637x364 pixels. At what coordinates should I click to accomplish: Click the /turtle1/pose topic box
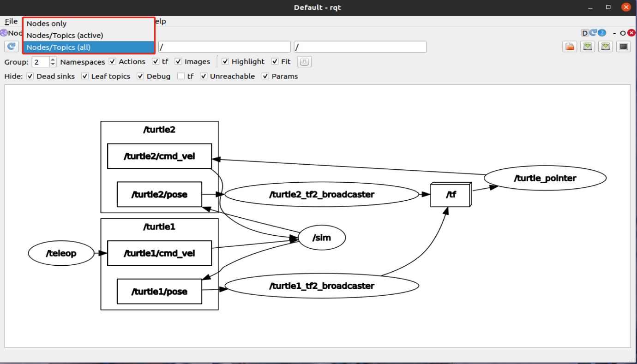(159, 292)
